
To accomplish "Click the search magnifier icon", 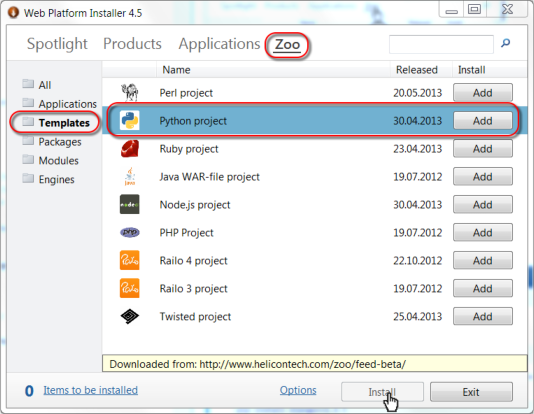I will point(505,43).
